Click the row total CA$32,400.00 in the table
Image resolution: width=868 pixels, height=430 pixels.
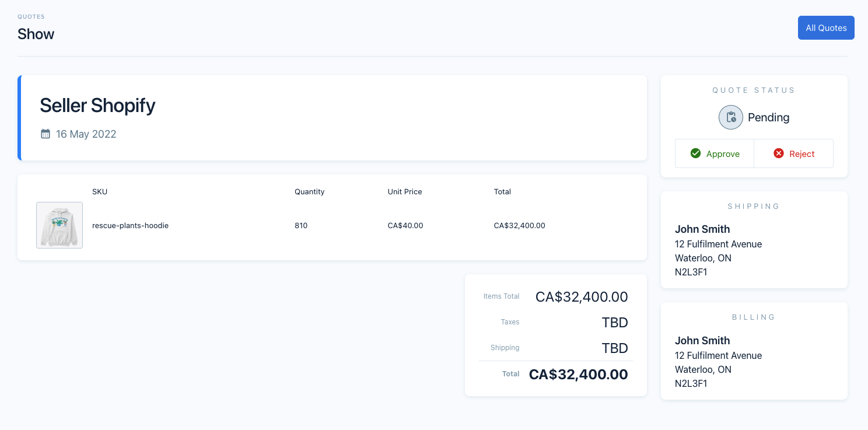point(520,225)
